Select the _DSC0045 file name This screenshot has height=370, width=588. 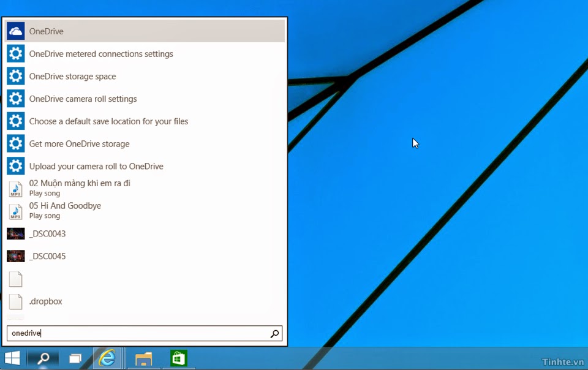(x=47, y=257)
